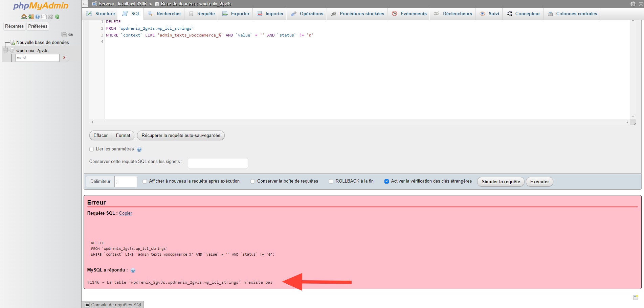Open the Exporter tab
Screen dimensions: 644x308
[x=236, y=14]
